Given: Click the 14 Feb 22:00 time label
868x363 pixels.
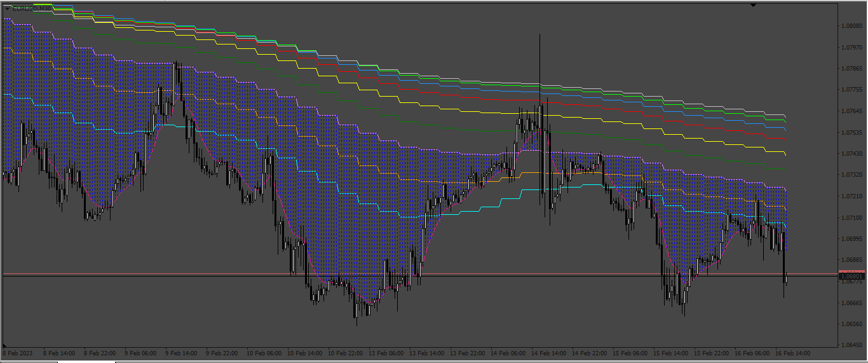Looking at the screenshot, I should [590, 352].
